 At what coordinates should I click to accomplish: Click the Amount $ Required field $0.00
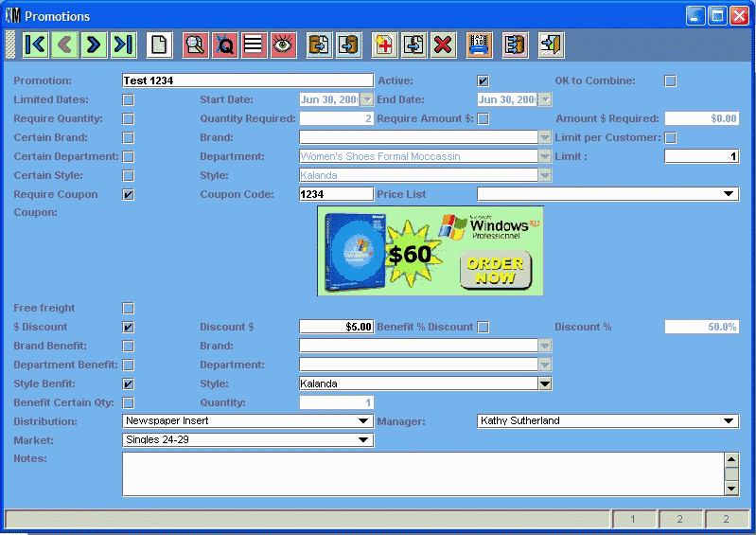tap(701, 118)
